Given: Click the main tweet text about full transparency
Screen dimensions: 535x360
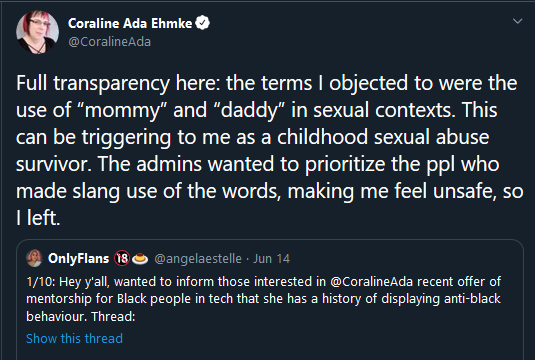Looking at the screenshot, I should 270,150.
